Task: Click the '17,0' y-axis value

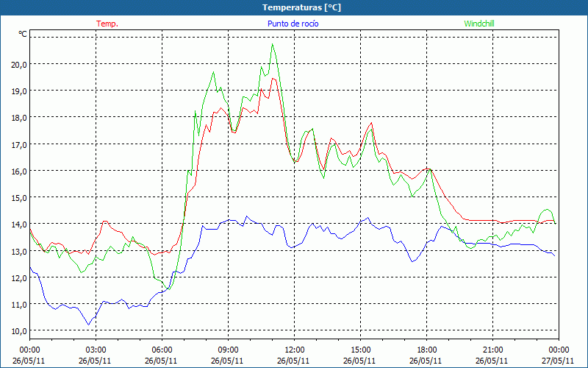Action: 19,144
